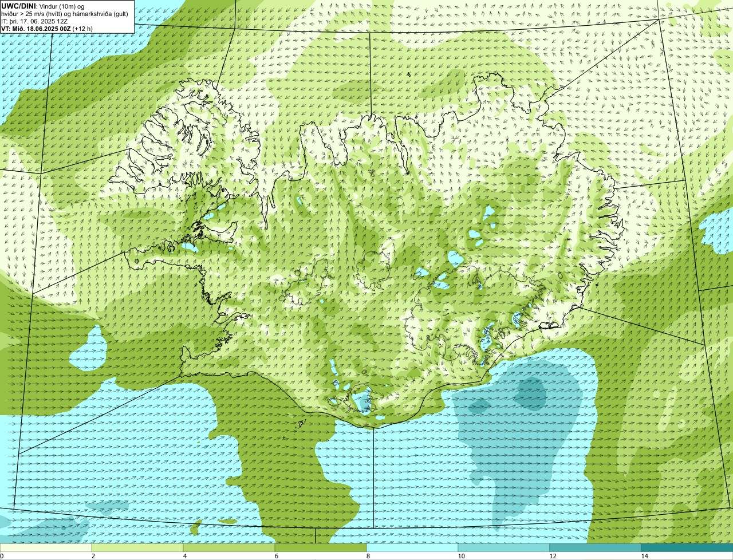
Task: Click the '14' label on the color scale
Action: 644,556
